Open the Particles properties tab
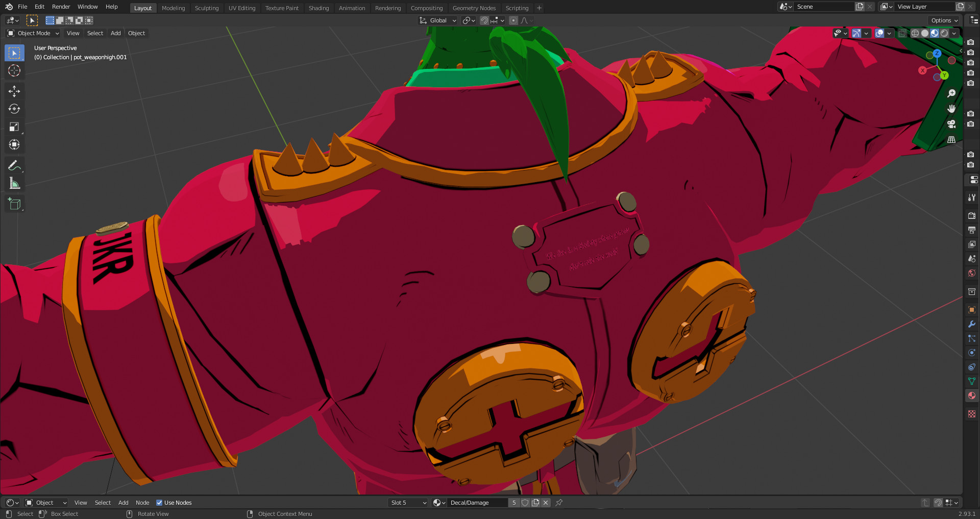Viewport: 980px width, 519px height. pyautogui.click(x=972, y=338)
